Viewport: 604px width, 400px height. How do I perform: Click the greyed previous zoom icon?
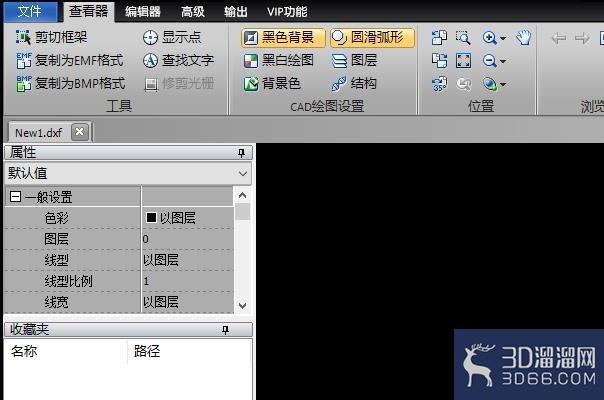click(x=463, y=84)
